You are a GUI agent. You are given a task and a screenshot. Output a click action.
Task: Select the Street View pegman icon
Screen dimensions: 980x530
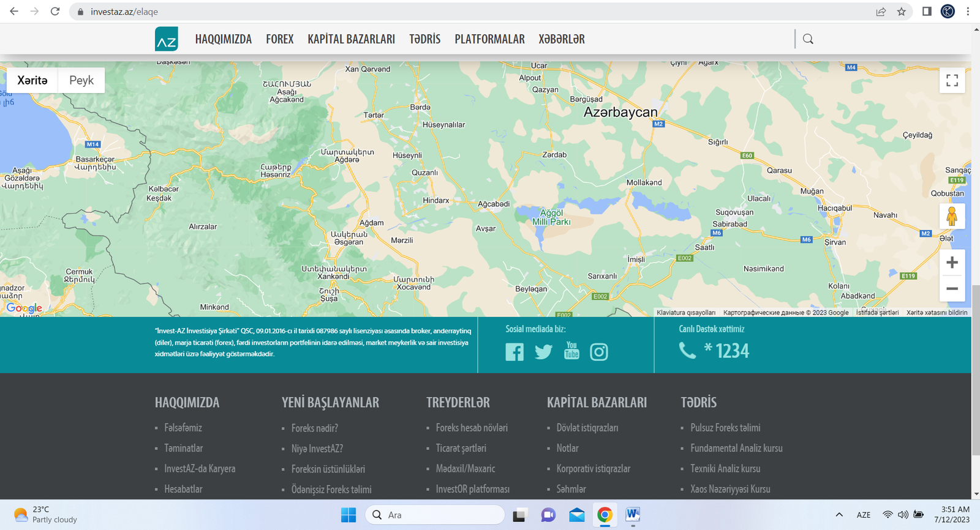(x=952, y=217)
